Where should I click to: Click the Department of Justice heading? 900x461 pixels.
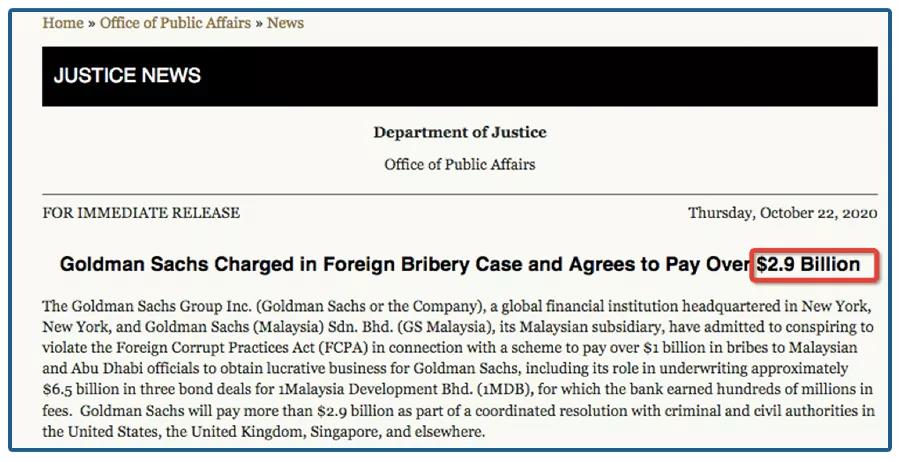[x=460, y=132]
